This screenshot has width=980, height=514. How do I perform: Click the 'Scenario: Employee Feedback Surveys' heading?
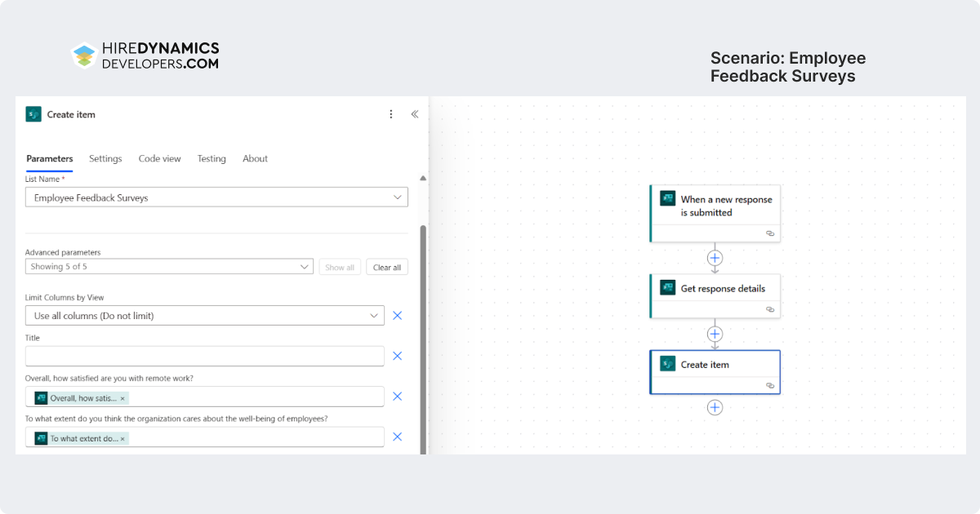click(x=788, y=67)
